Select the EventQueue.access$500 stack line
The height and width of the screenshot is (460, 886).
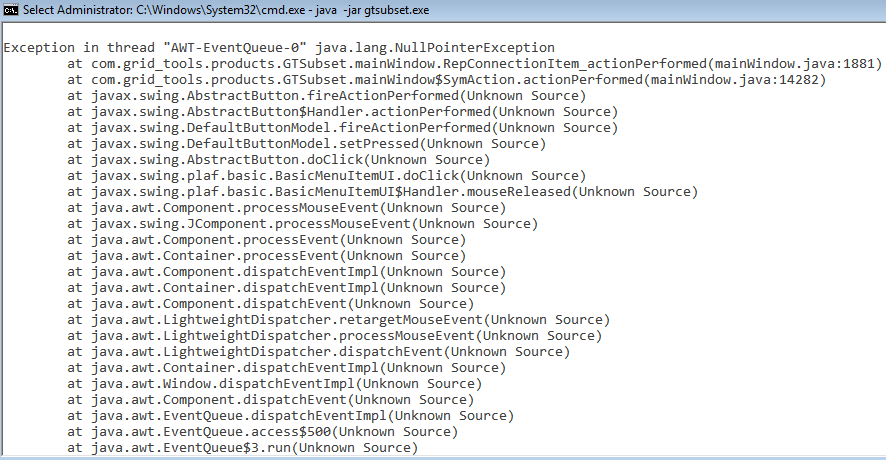point(262,432)
